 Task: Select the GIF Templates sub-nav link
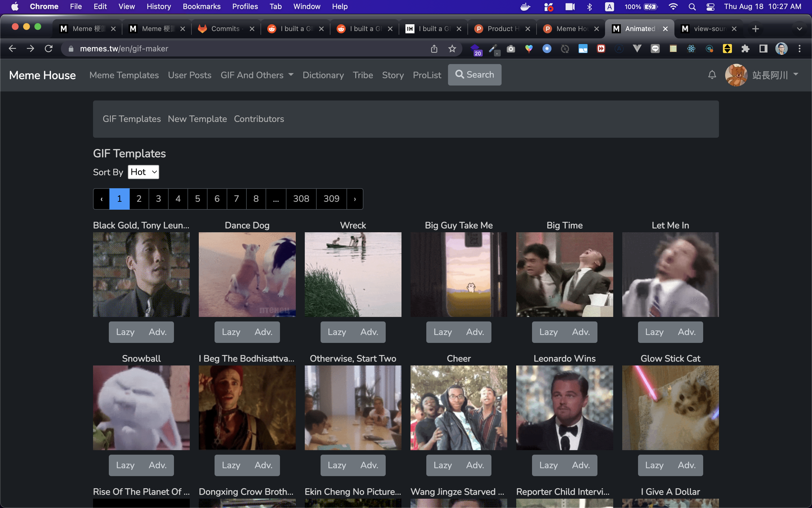click(x=132, y=119)
